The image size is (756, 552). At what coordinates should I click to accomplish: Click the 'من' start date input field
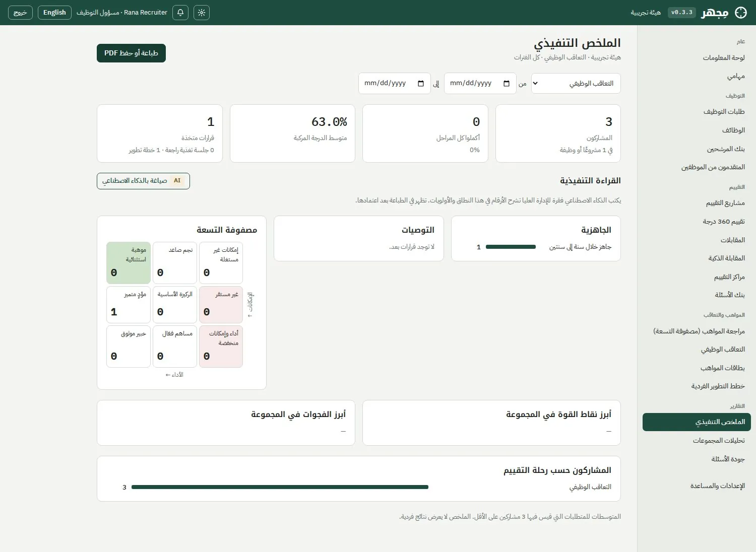coord(480,84)
